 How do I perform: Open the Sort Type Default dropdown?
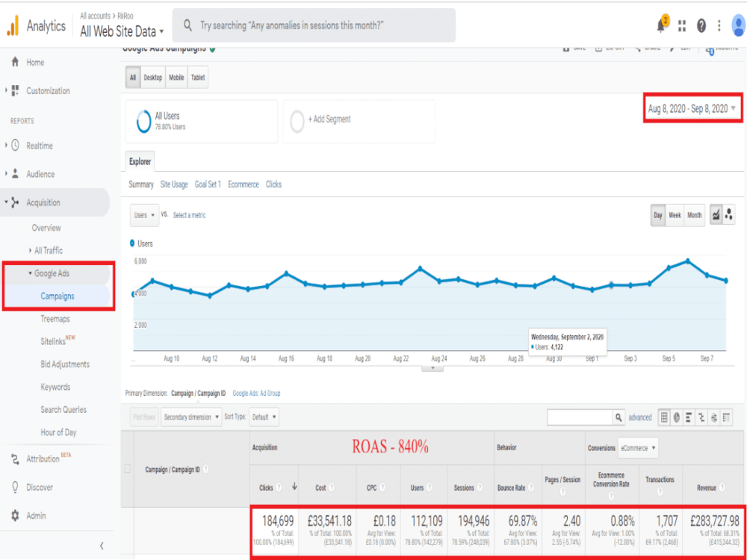tap(264, 417)
